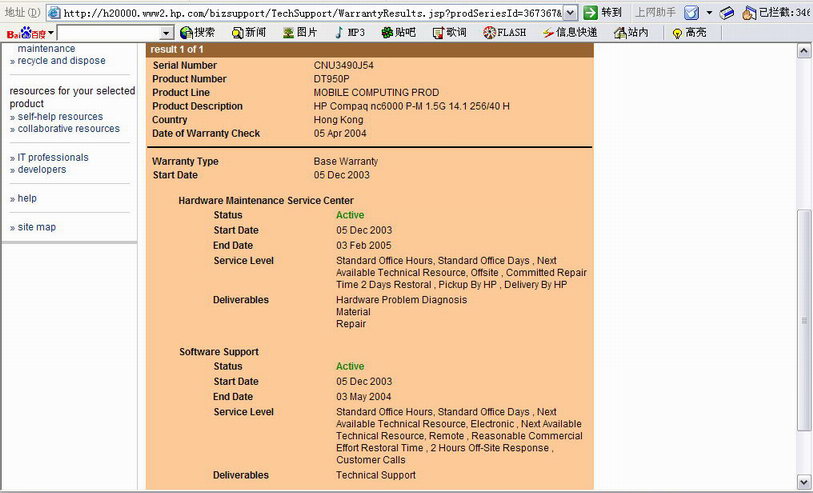Open the address bar URL dropdown

click(570, 12)
